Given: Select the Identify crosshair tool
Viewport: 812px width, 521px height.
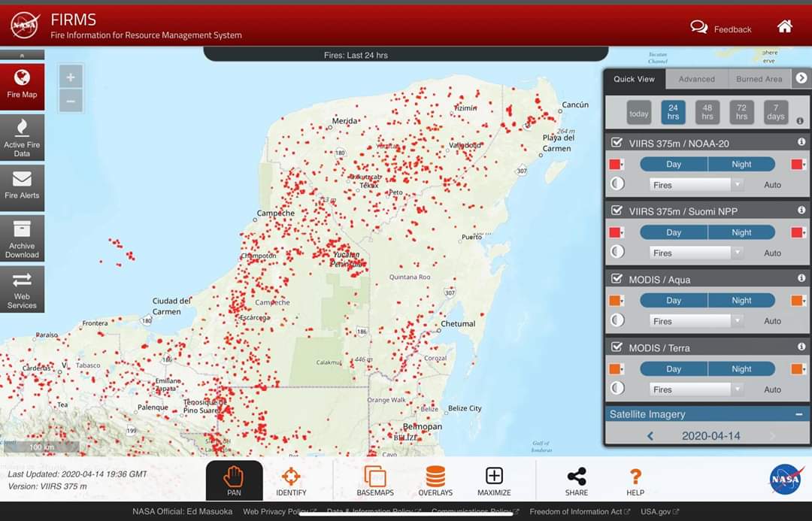Looking at the screenshot, I should (291, 480).
